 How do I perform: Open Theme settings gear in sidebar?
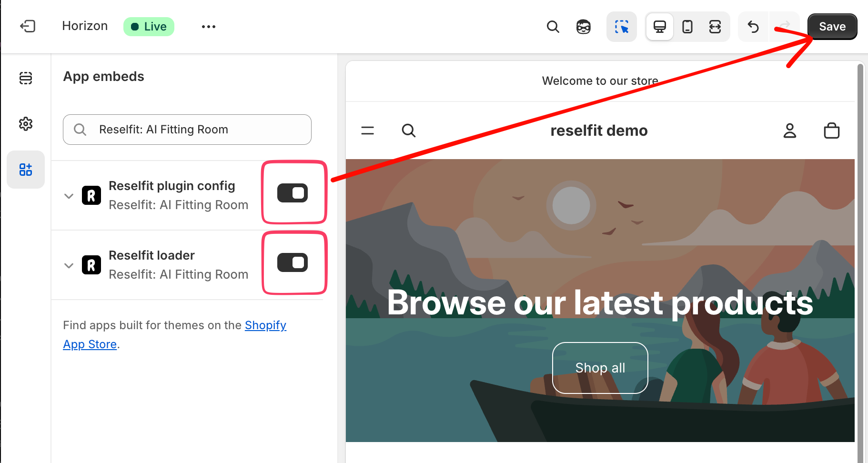26,124
